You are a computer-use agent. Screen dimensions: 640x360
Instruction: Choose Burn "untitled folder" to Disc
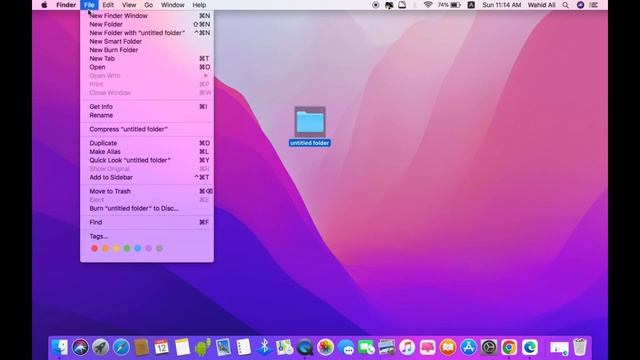[147, 208]
